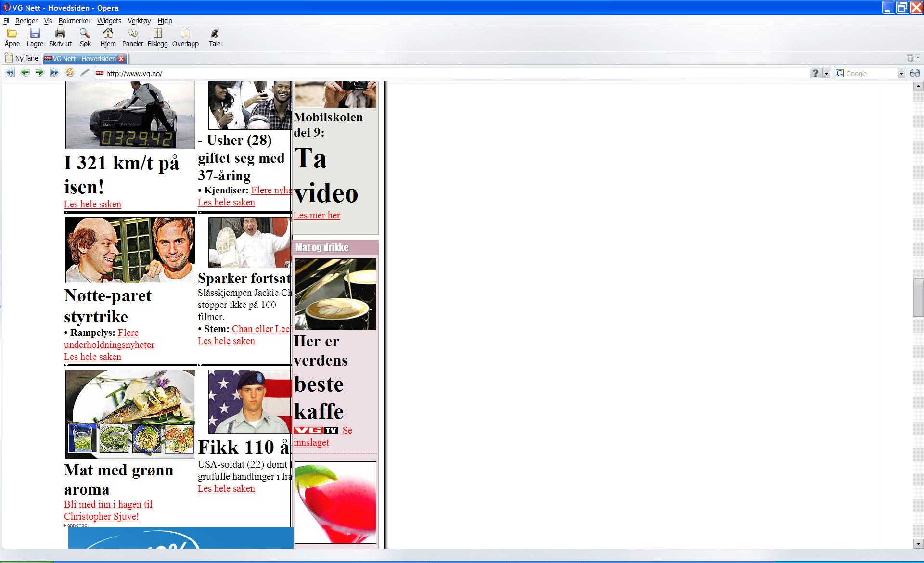Click the Skriv ut printer icon
The image size is (924, 563).
click(60, 33)
